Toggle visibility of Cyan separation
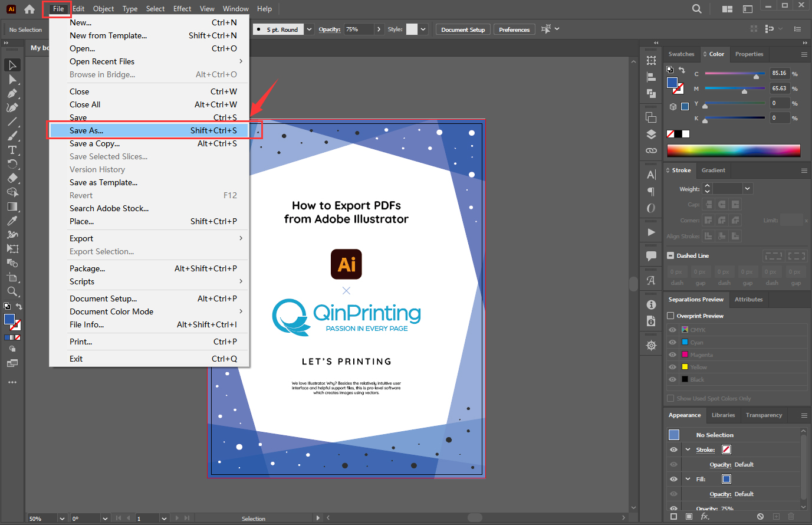The height and width of the screenshot is (525, 812). pos(672,342)
